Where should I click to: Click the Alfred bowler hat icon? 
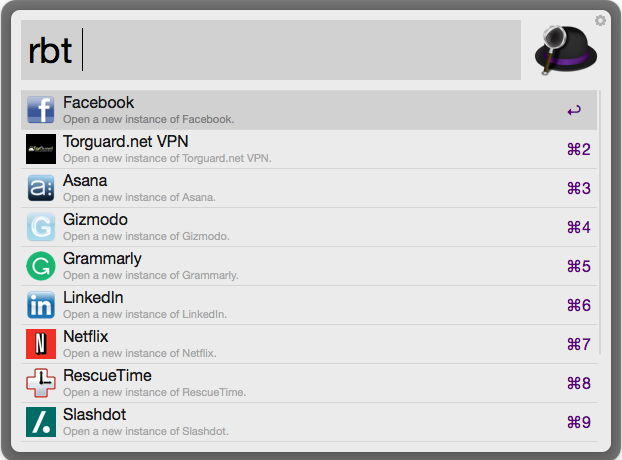(x=566, y=49)
